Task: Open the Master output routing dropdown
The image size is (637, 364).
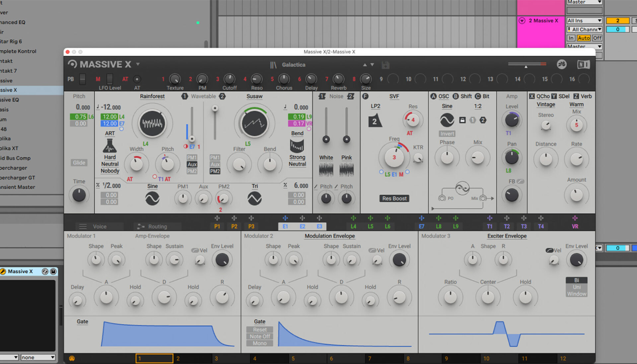Action: tap(584, 46)
